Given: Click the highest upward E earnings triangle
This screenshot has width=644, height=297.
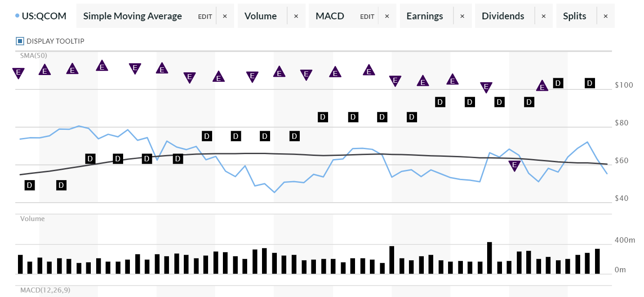Looking at the screenshot, I should 102,66.
